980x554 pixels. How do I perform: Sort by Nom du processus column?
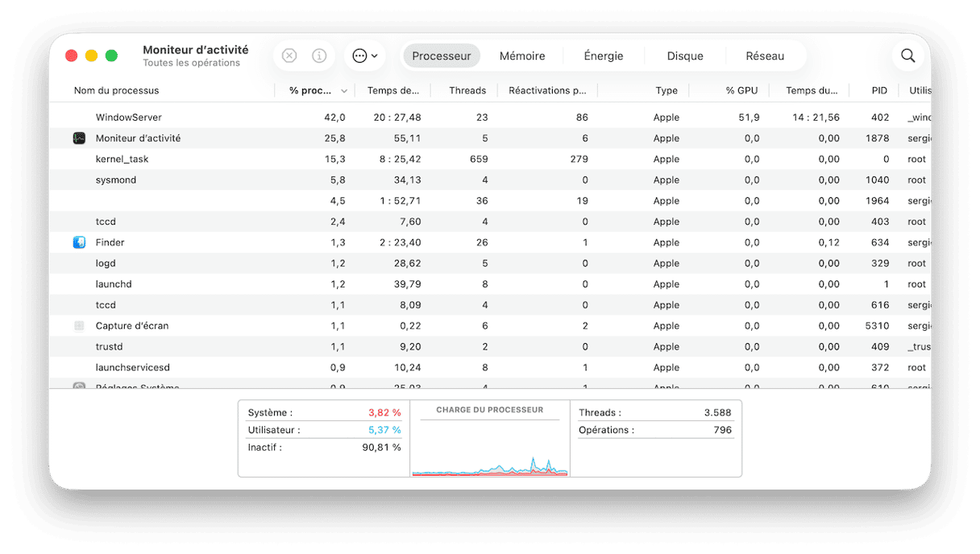click(117, 90)
